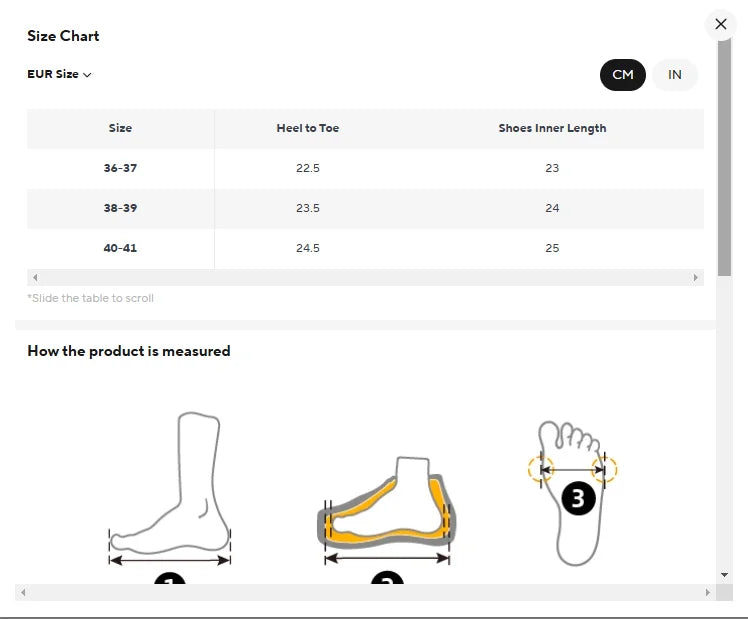Click bottom horizontal scrollbar right arrow
The width and height of the screenshot is (748, 619).
pyautogui.click(x=711, y=593)
